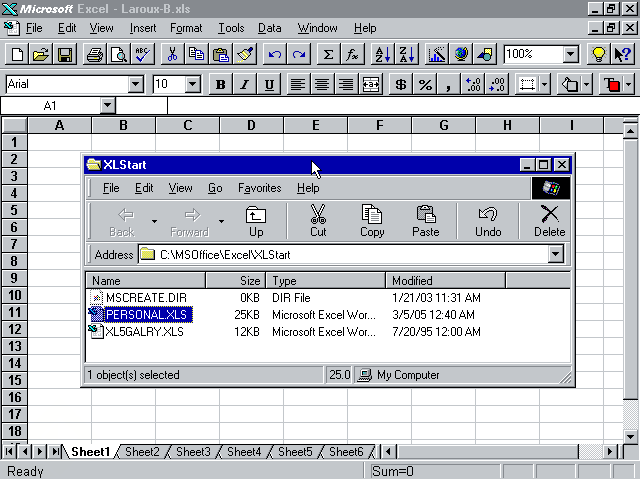Screen dimensions: 640x480
Task: Toggle Center alignment button
Action: [x=322, y=84]
